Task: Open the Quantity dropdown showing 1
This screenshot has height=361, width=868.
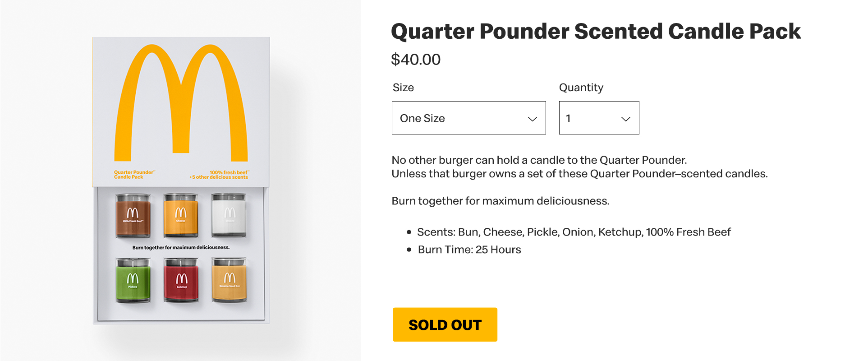Action: (x=598, y=118)
